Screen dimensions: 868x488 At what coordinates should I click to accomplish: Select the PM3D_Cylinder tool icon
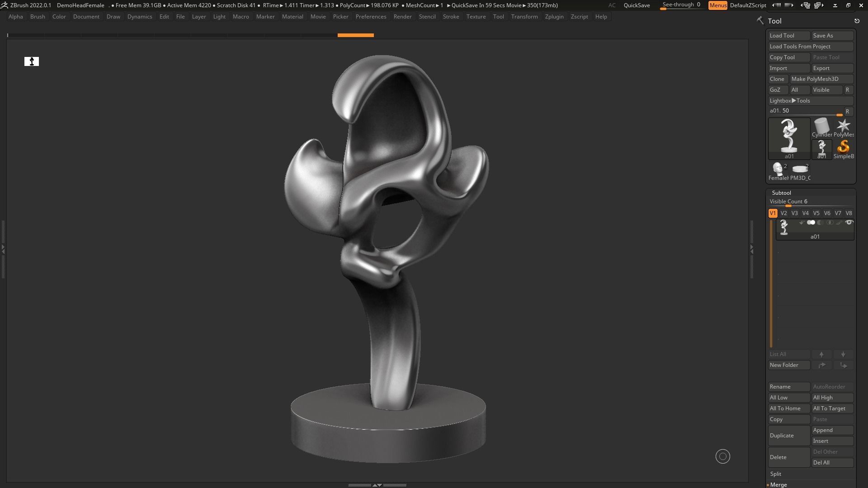pyautogui.click(x=800, y=171)
